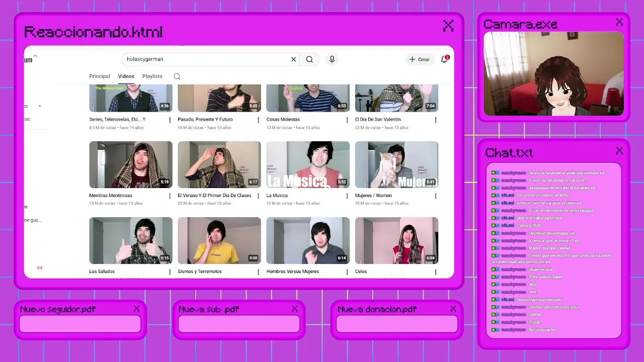
Task: Click the Camara.exe webcam avatar view
Action: click(x=553, y=74)
